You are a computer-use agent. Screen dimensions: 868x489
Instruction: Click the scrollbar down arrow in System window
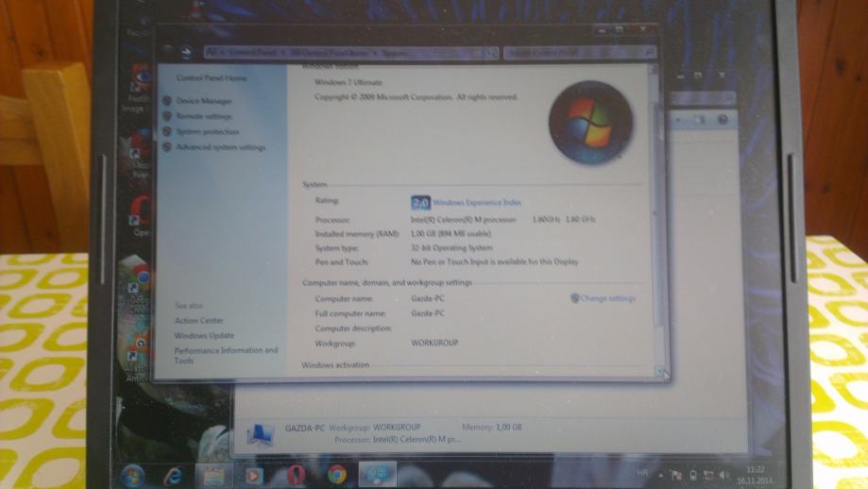click(659, 370)
